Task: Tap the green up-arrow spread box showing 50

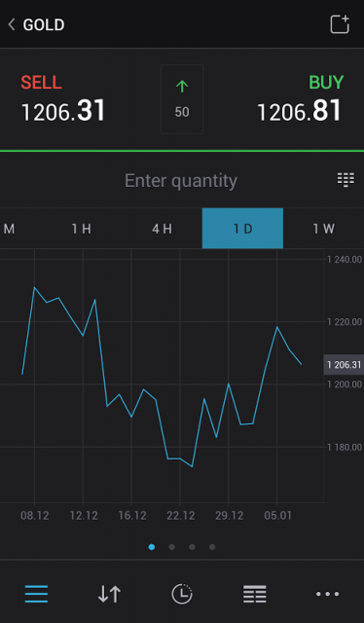Action: [182, 99]
